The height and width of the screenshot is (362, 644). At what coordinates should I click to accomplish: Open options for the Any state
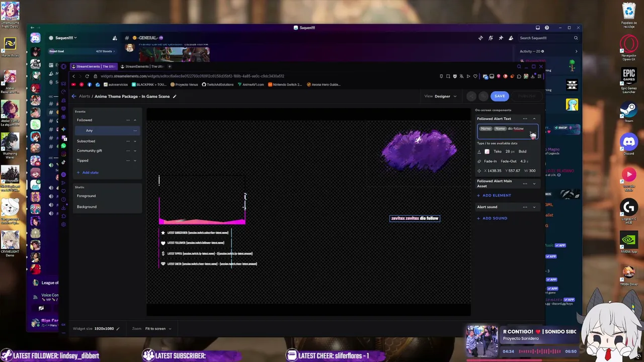(135, 131)
